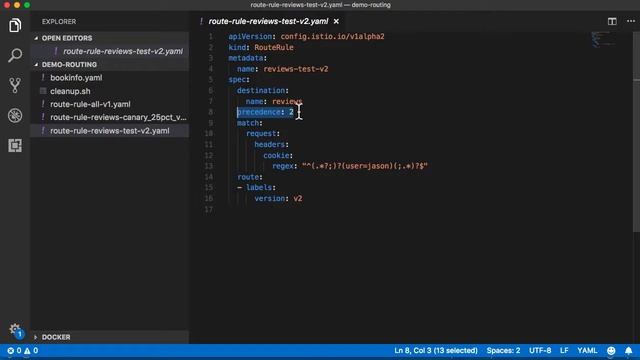Click Ln 8, Col 3 position indicator
This screenshot has width=640, height=360.
tap(436, 351)
